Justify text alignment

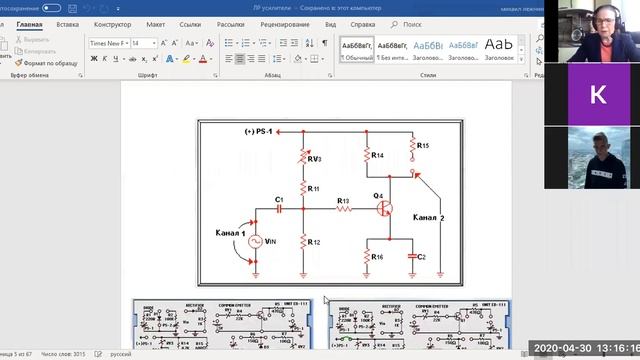click(262, 59)
